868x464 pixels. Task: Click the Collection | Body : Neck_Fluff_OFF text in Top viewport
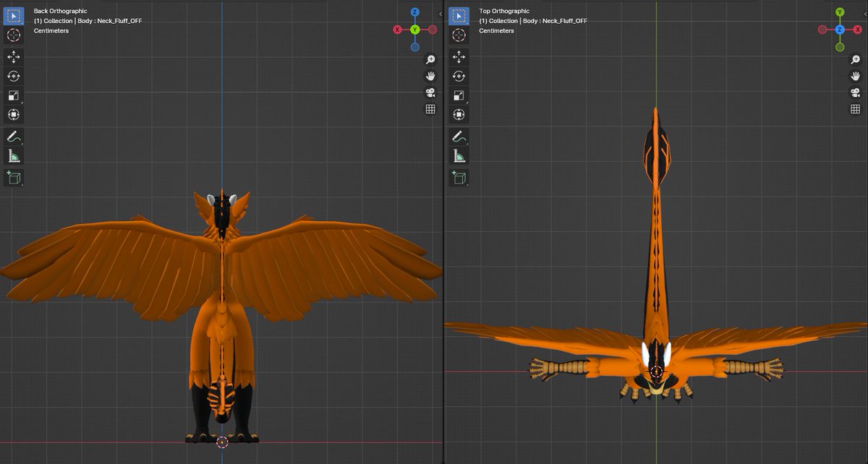[x=532, y=21]
